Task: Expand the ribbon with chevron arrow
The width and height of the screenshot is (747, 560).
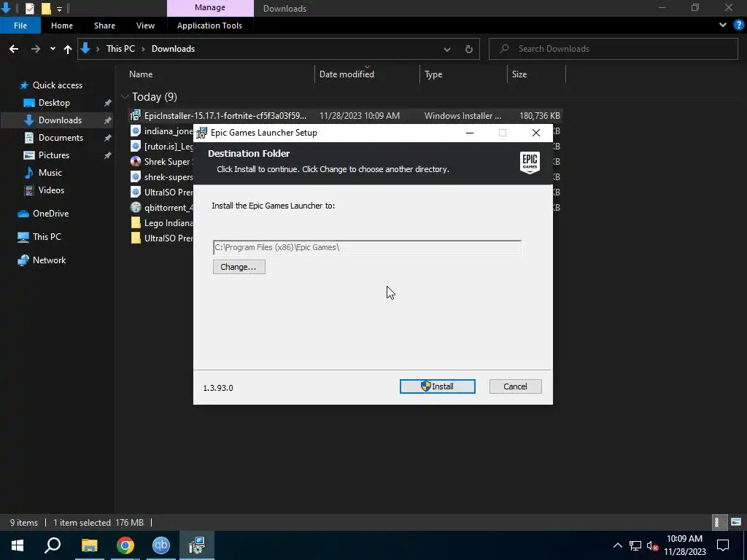Action: (x=723, y=25)
